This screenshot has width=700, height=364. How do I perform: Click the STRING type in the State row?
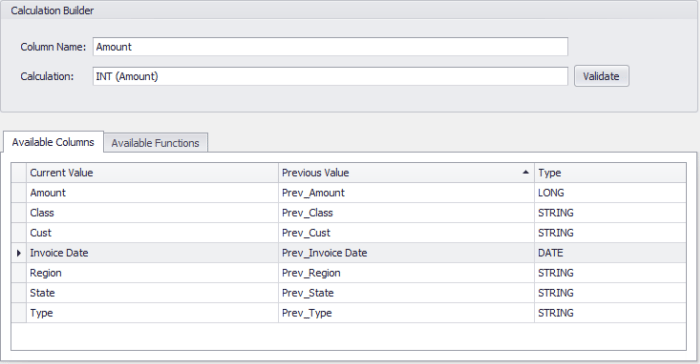(610, 293)
